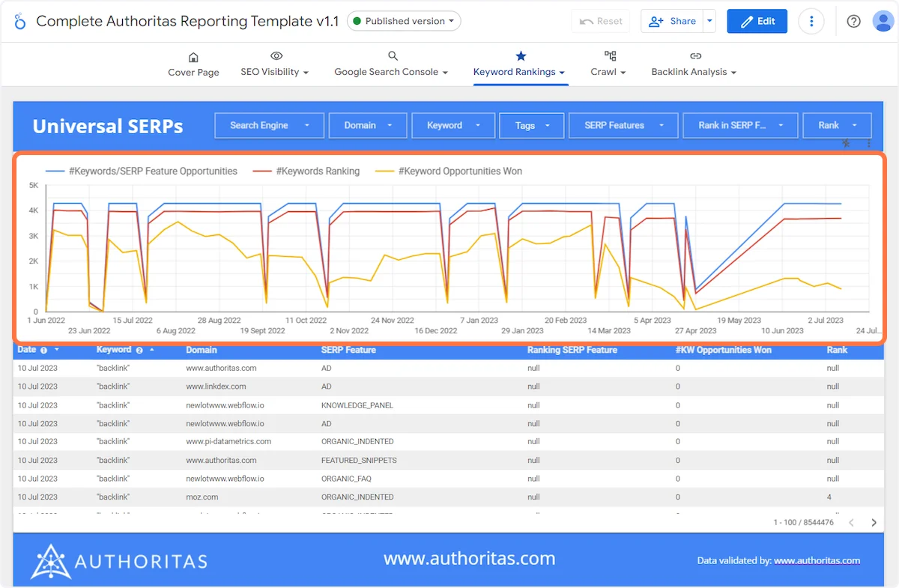
Task: Open the Rank in SERP F... filter dropdown
Action: (740, 125)
